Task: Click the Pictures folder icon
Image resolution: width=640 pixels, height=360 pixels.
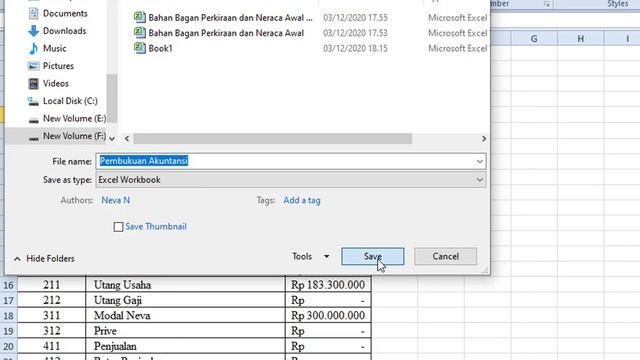Action: point(33,66)
